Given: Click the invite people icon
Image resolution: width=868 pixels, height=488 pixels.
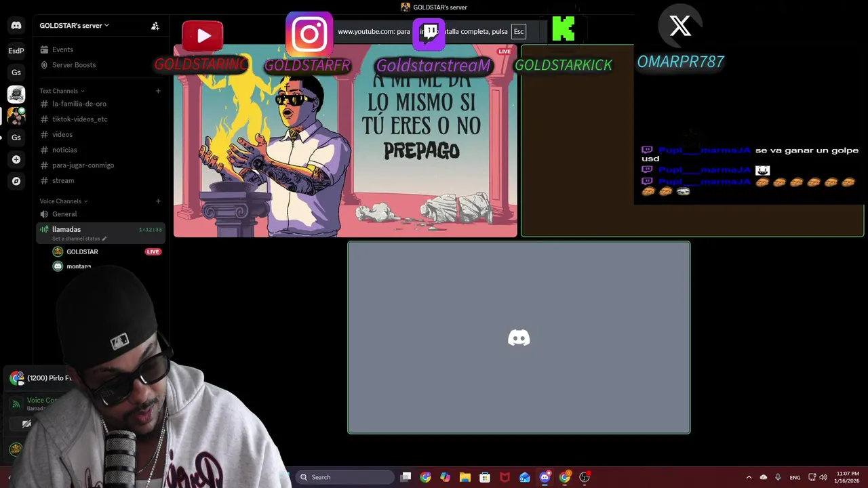Looking at the screenshot, I should (x=155, y=26).
